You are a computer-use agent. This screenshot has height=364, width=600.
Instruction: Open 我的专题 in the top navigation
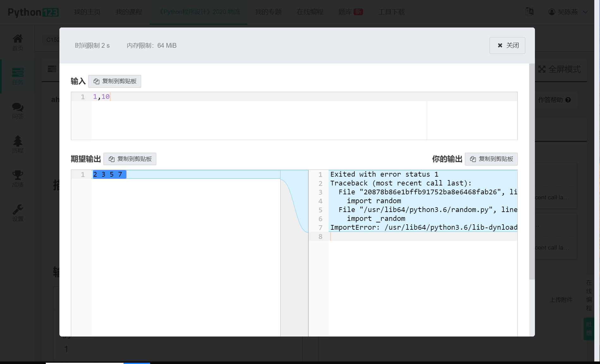click(268, 12)
